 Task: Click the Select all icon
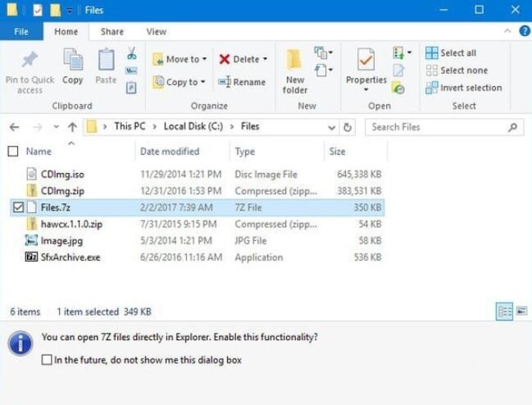[431, 53]
